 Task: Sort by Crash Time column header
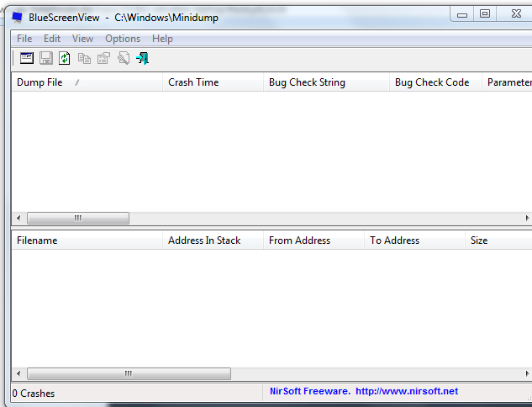pyautogui.click(x=213, y=82)
